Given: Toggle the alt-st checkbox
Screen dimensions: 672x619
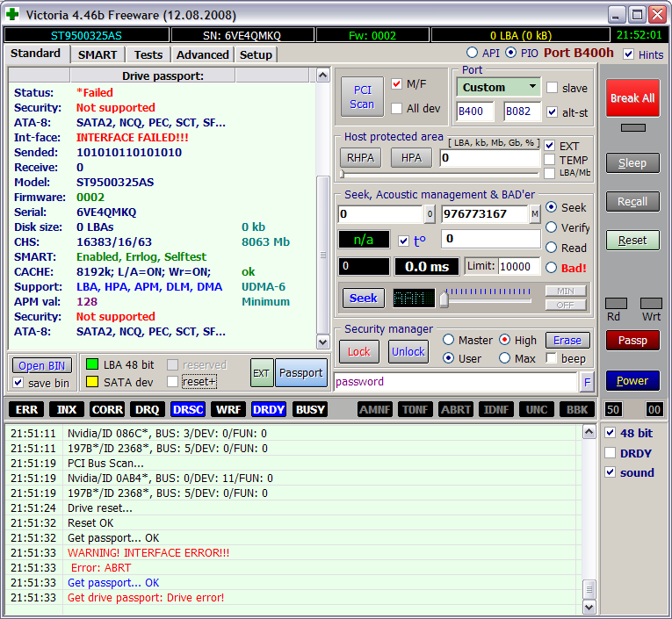Looking at the screenshot, I should point(552,112).
